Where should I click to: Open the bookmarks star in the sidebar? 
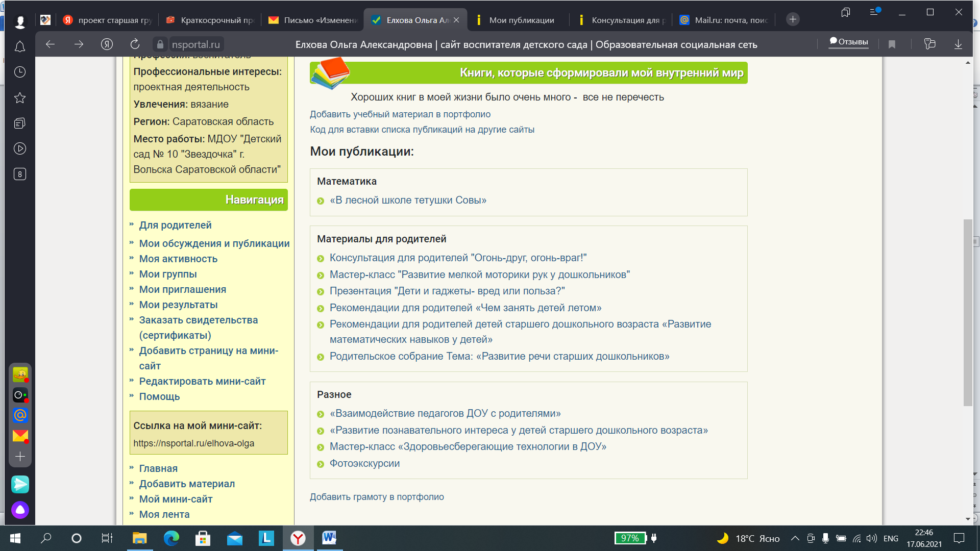point(20,98)
